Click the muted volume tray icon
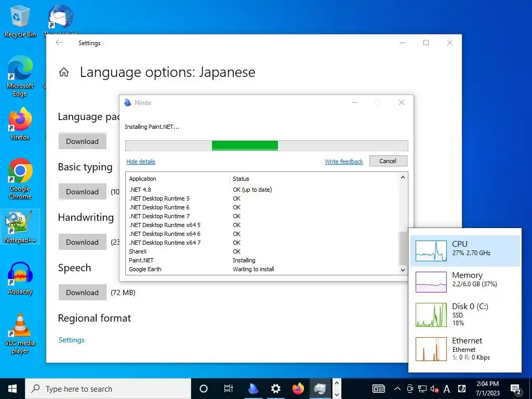532x399 pixels. (435, 389)
